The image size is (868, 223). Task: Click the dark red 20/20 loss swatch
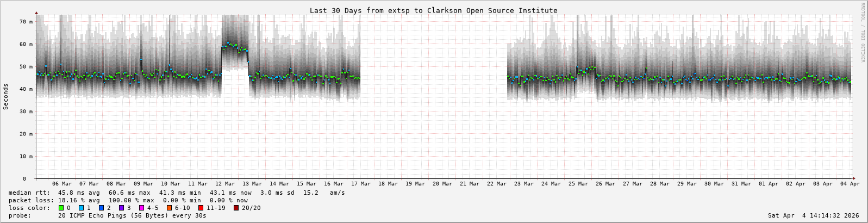(x=236, y=208)
